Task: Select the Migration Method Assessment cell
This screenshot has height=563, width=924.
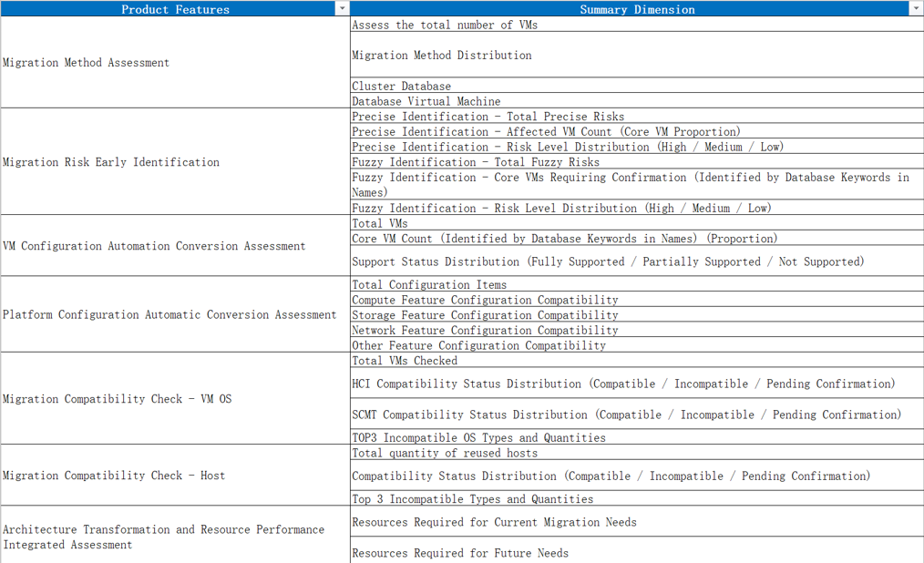Action: (x=175, y=62)
